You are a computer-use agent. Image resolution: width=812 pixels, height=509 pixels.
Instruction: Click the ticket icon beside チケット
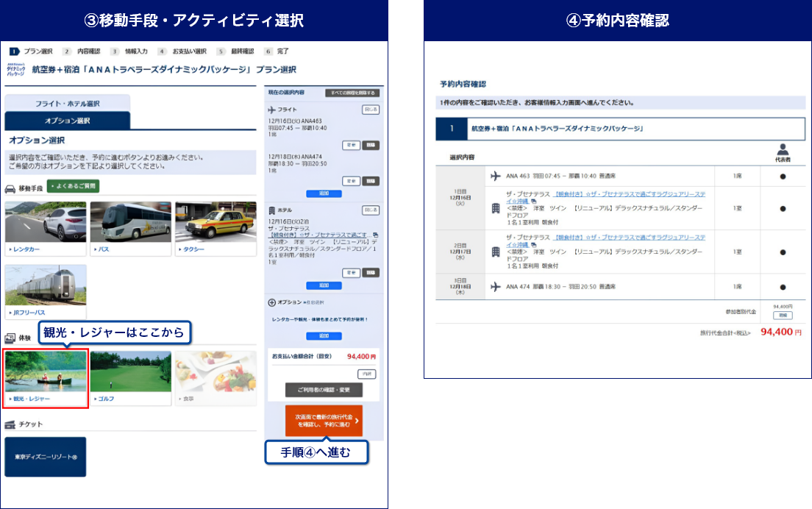(x=10, y=424)
